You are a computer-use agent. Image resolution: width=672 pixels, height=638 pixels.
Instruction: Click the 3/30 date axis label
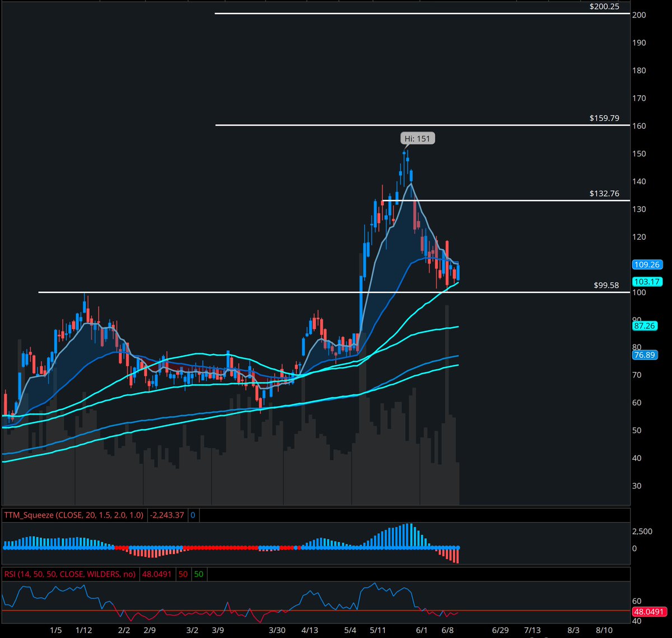[x=277, y=630]
